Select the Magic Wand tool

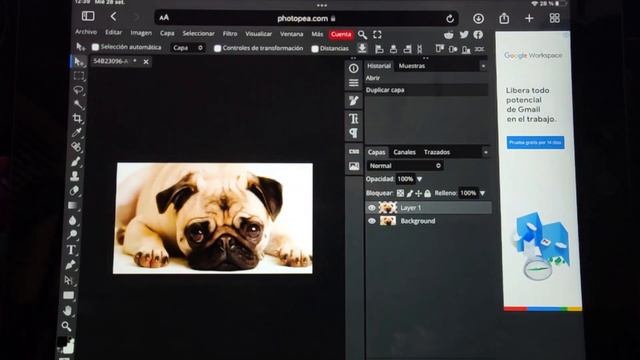click(78, 104)
